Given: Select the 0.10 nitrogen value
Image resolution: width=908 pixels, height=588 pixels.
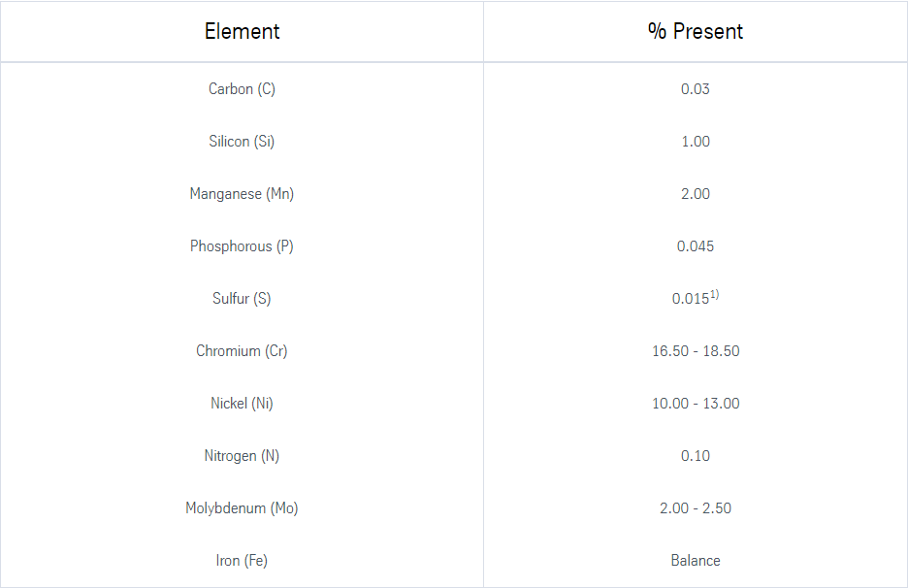Looking at the screenshot, I should click(x=696, y=456).
